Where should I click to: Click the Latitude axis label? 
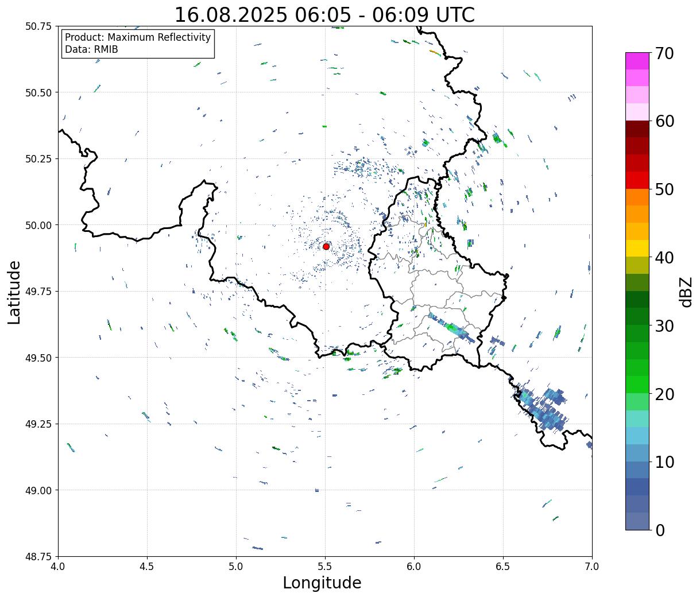pos(14,292)
